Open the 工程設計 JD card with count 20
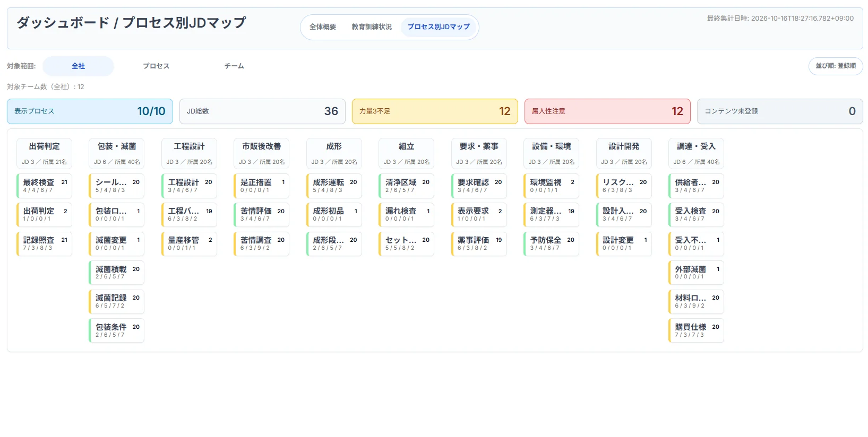 189,186
